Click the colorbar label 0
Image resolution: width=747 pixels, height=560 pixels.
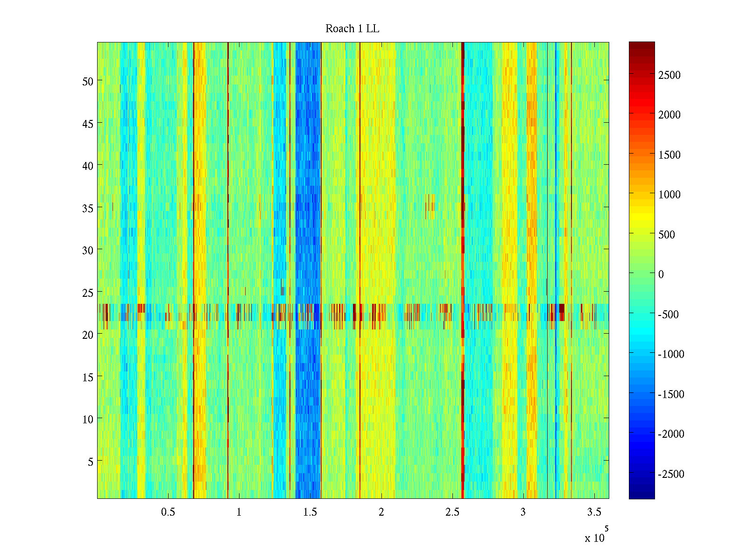click(x=661, y=274)
